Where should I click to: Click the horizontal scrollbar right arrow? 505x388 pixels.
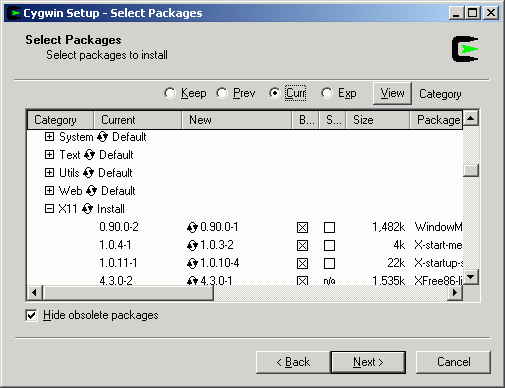(455, 293)
